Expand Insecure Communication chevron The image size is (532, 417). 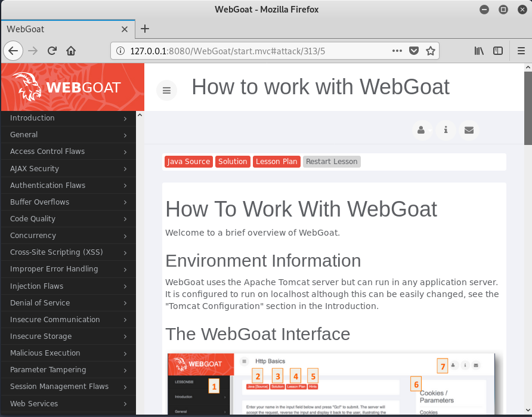(125, 320)
